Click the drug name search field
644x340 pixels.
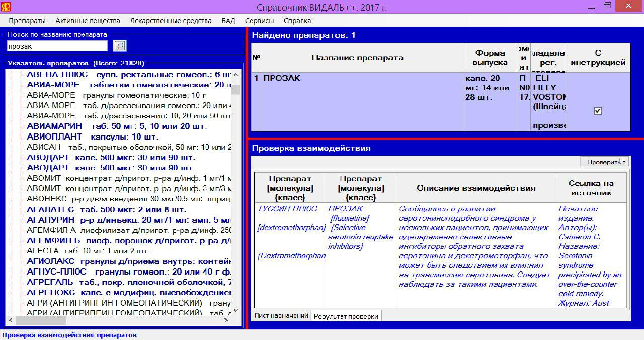pos(57,46)
